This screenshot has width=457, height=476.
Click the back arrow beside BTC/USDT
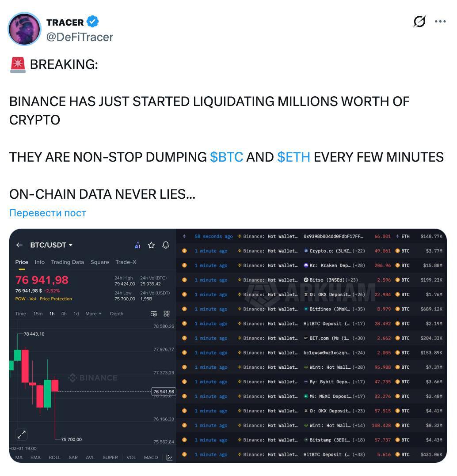pos(19,245)
